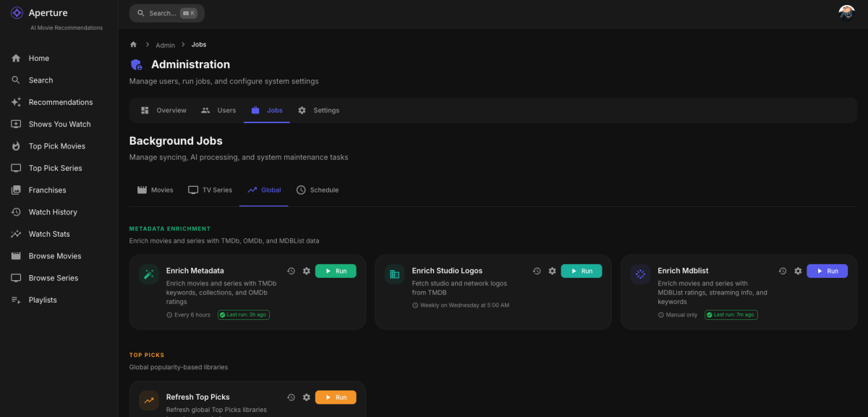Click the 'Refresh Top Picks' card title

[x=197, y=397]
